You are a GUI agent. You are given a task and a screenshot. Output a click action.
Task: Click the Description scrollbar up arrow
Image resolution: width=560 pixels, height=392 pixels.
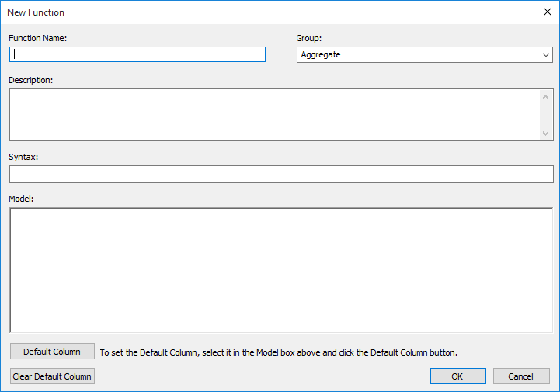tap(545, 96)
